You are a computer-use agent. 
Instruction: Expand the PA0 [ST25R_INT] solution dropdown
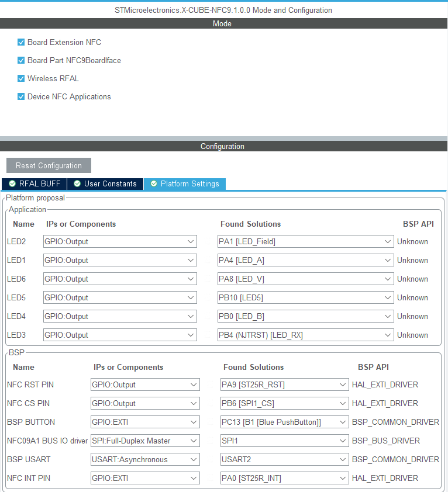285,478
